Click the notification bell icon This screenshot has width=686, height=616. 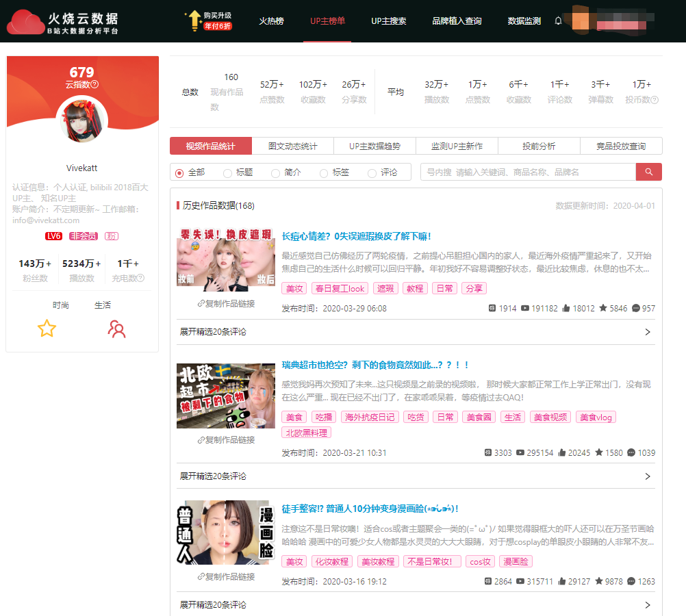(x=558, y=21)
